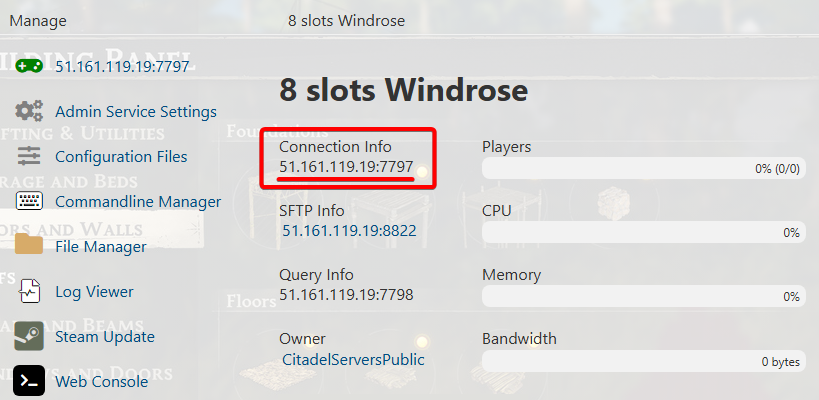Open the Log Viewer link
819x400 pixels.
94,292
